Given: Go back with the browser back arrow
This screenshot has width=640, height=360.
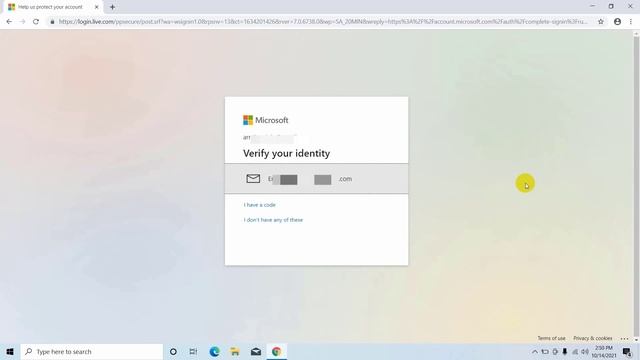Looking at the screenshot, I should (9, 22).
